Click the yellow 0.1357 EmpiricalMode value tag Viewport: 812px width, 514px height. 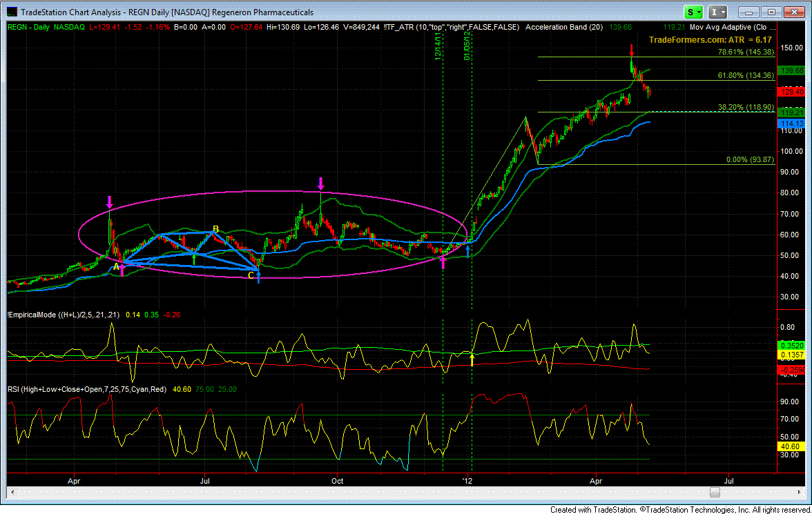coord(792,355)
